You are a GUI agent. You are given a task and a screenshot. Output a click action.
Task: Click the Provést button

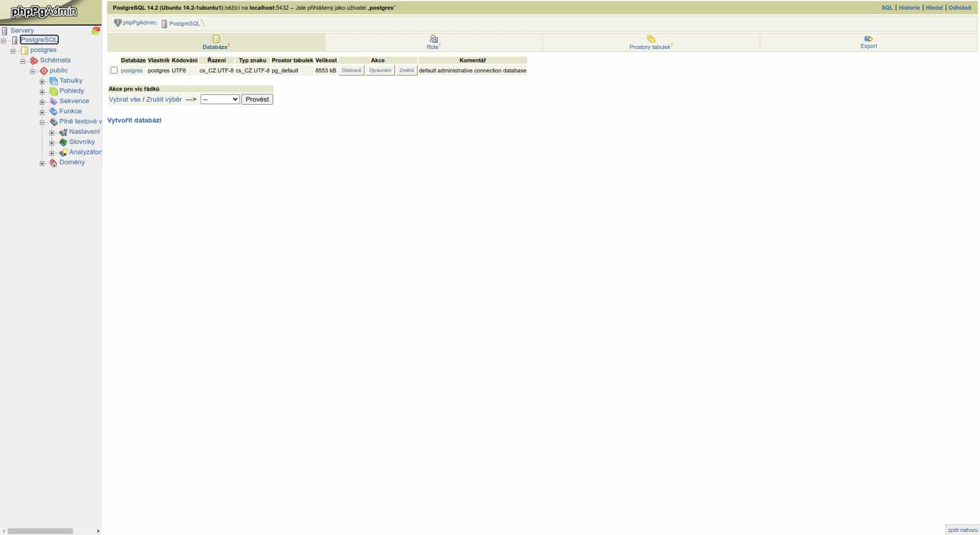pyautogui.click(x=257, y=99)
